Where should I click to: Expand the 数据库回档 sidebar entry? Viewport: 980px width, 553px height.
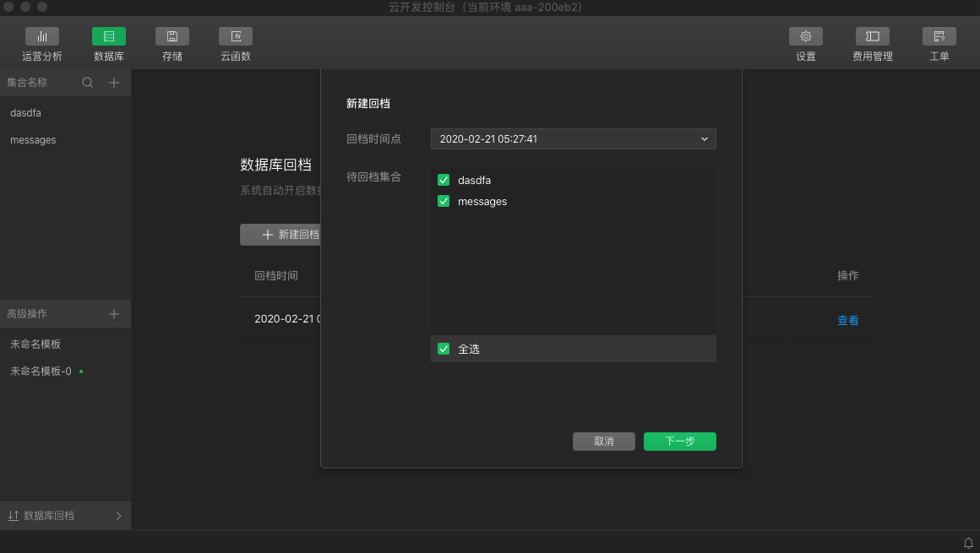[x=66, y=515]
